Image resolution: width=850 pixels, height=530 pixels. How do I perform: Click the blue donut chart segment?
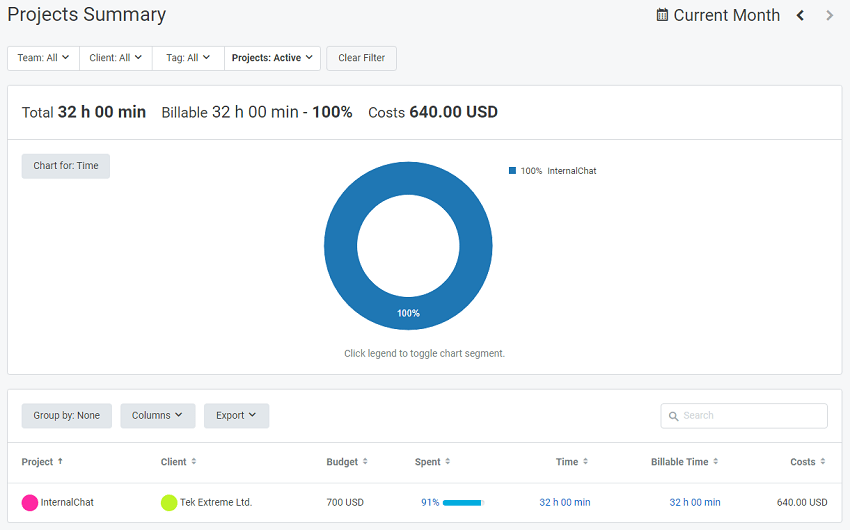click(408, 313)
